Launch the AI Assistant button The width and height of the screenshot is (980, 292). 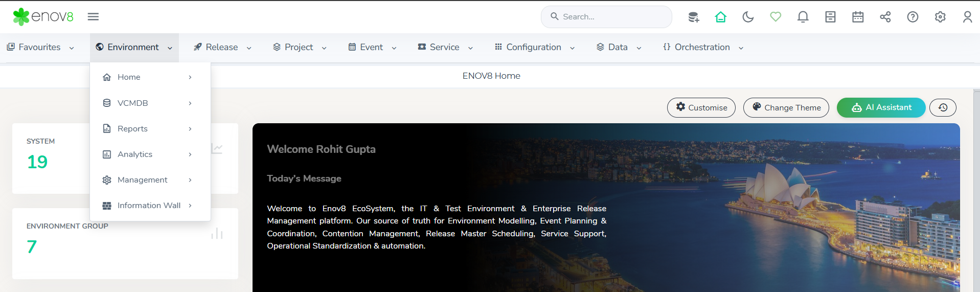(881, 107)
